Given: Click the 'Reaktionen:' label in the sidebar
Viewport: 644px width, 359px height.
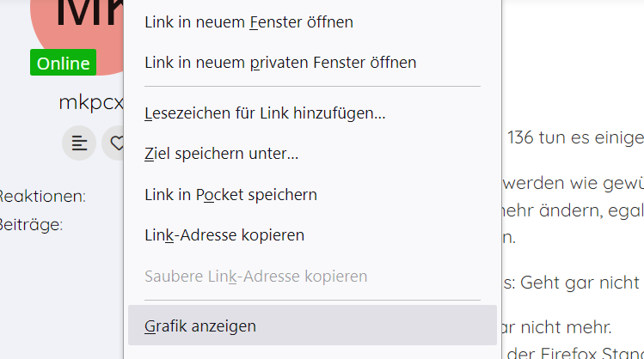Looking at the screenshot, I should pyautogui.click(x=43, y=196).
